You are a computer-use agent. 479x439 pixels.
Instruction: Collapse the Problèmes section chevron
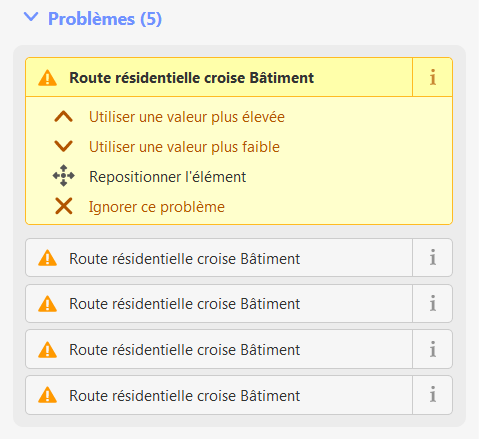31,17
